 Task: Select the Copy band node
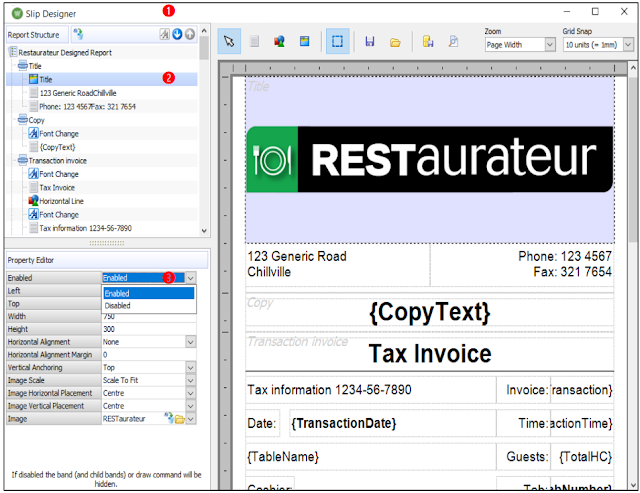coord(36,120)
